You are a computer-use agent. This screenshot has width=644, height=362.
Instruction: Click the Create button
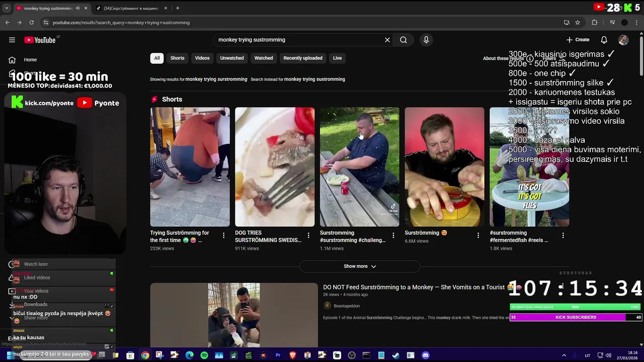[x=578, y=40]
